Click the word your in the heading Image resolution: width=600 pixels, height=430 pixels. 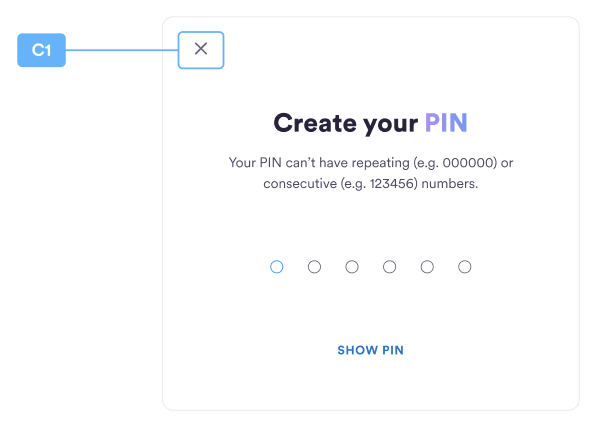pos(390,125)
